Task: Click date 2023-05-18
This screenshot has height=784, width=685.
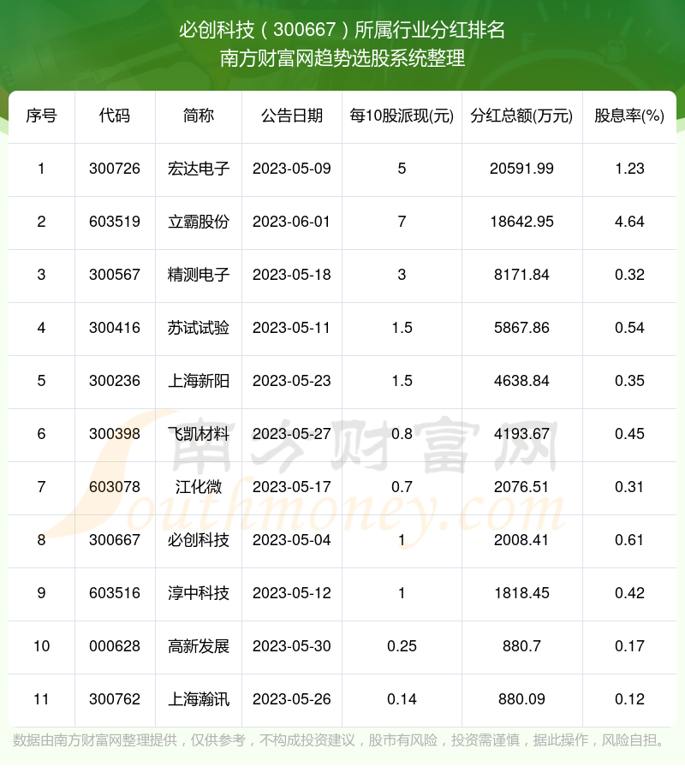Action: [292, 275]
